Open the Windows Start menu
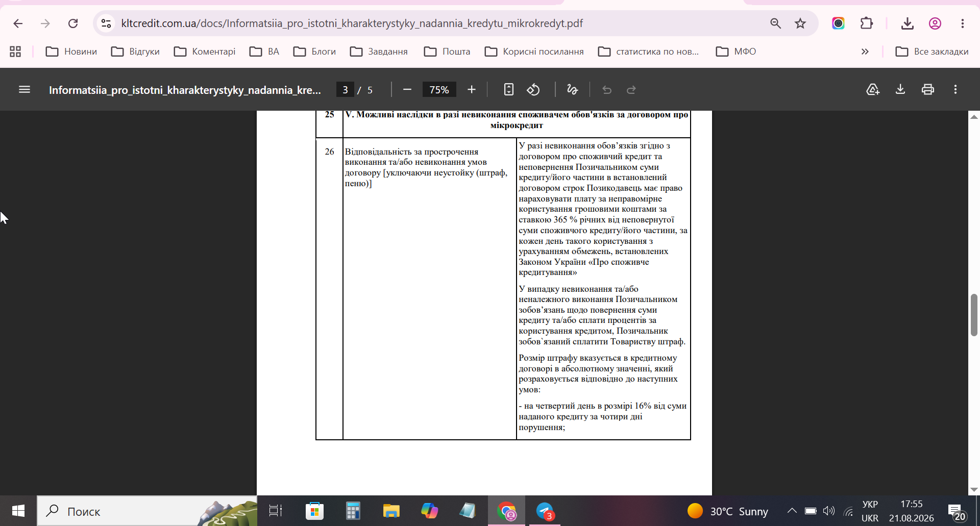The height and width of the screenshot is (526, 980). point(18,511)
